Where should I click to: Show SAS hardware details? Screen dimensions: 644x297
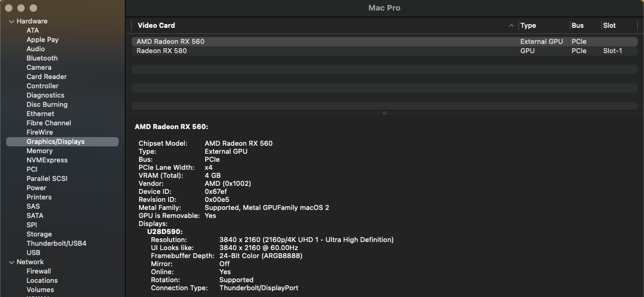[x=33, y=206]
